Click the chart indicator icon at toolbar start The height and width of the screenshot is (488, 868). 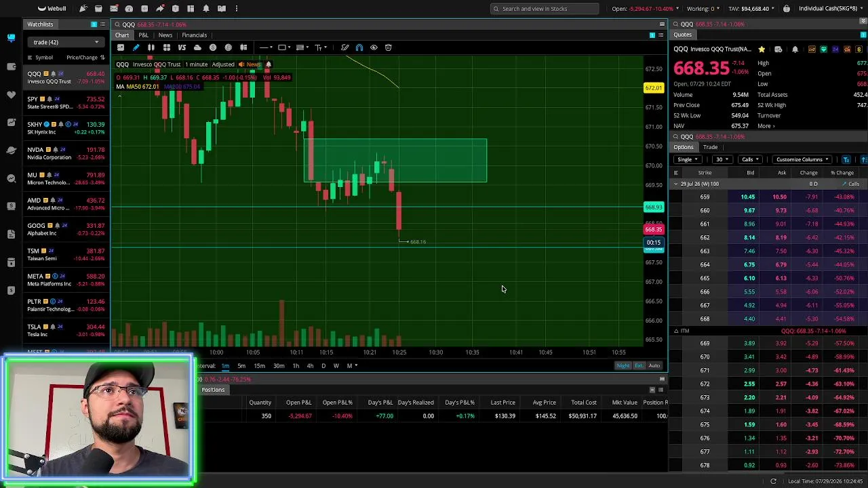tap(121, 47)
